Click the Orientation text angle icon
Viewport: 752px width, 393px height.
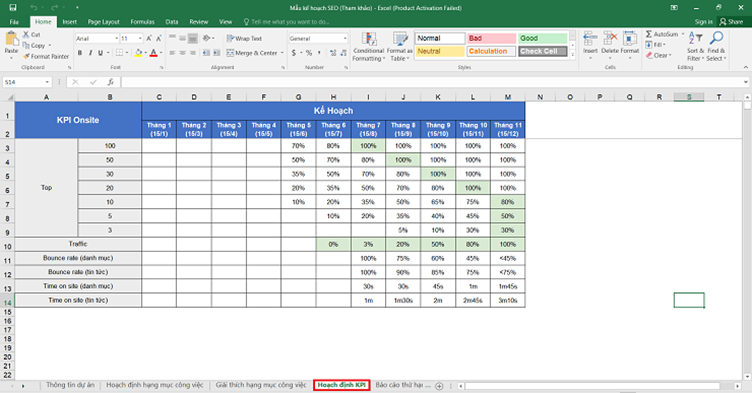[206, 38]
